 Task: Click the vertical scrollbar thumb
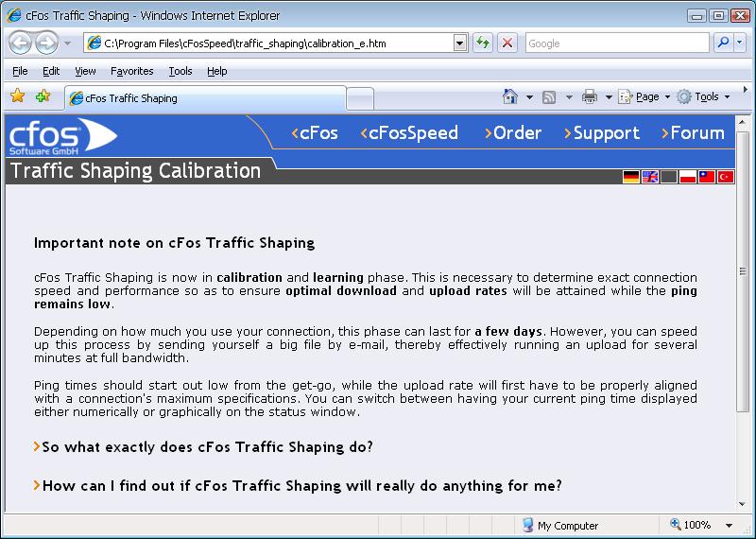click(x=743, y=271)
